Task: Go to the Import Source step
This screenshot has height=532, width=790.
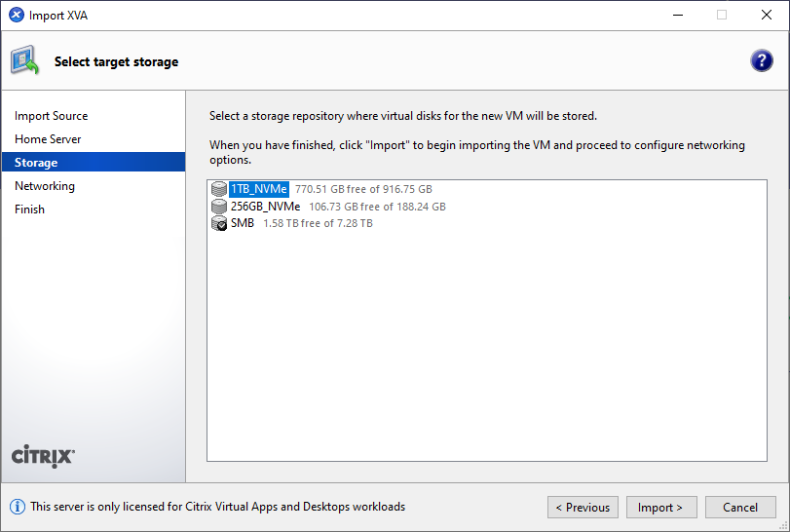Action: (x=51, y=116)
